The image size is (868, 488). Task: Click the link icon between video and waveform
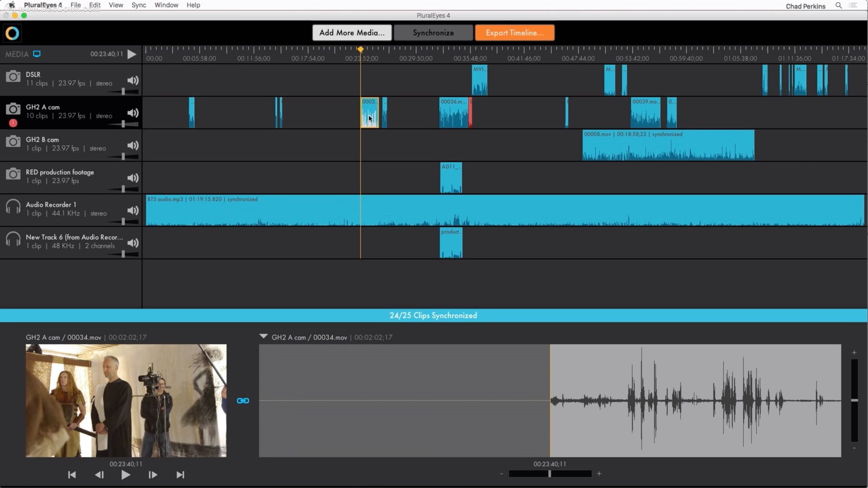tap(243, 401)
